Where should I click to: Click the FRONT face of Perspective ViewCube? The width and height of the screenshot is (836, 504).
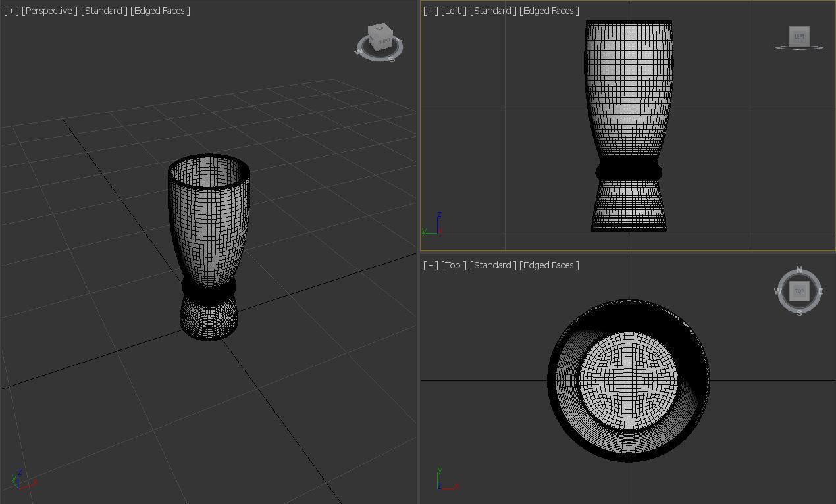coord(384,43)
